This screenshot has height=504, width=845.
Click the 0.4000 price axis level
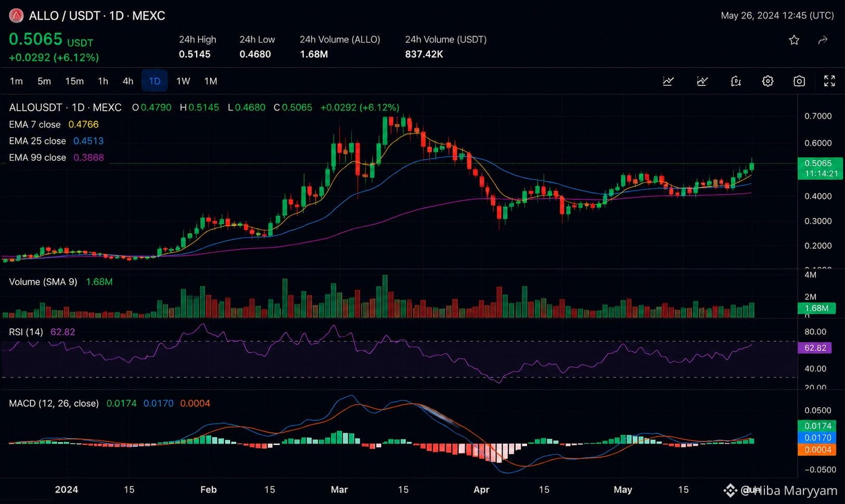pos(818,197)
